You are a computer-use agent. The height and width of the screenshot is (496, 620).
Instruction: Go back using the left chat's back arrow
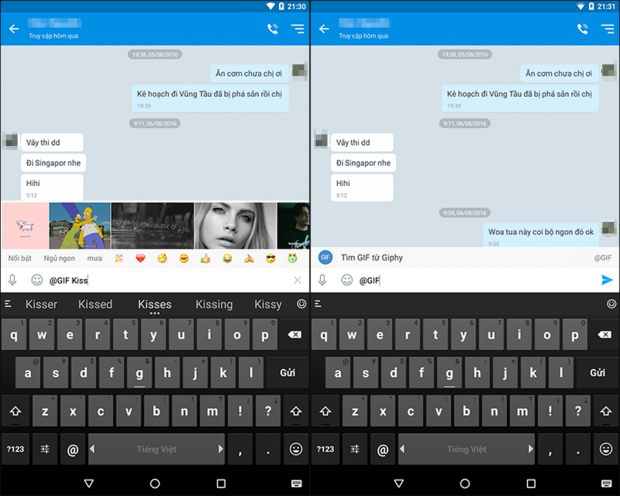click(14, 29)
